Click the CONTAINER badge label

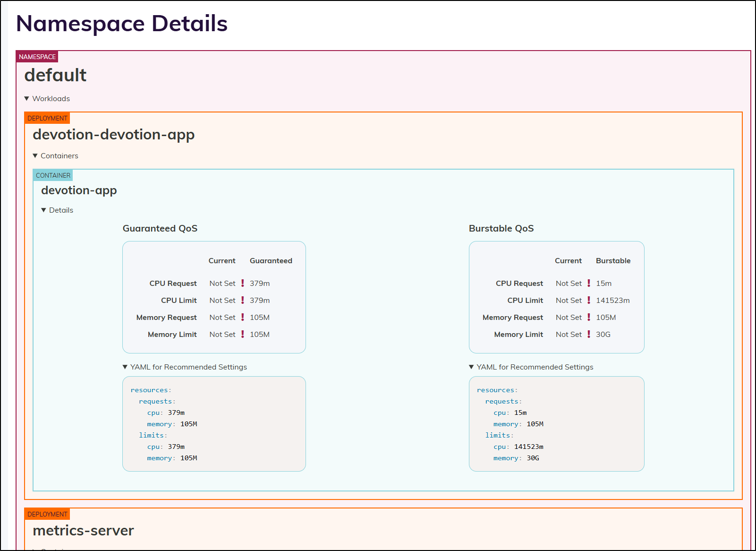coord(53,175)
